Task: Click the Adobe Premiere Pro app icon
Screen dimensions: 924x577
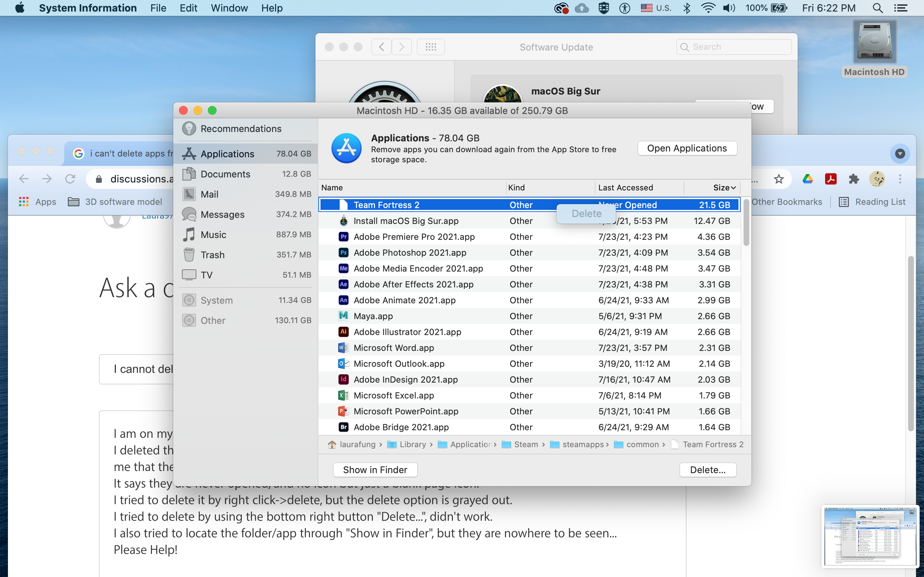Action: click(343, 237)
